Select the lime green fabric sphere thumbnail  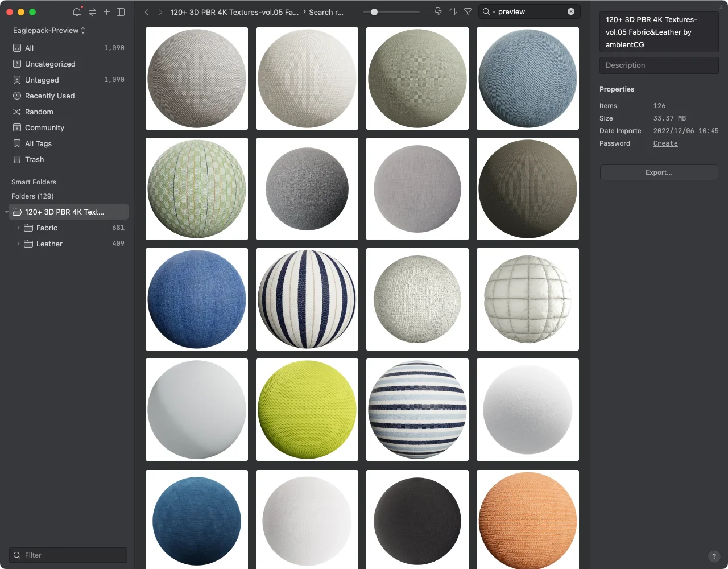[x=307, y=410]
